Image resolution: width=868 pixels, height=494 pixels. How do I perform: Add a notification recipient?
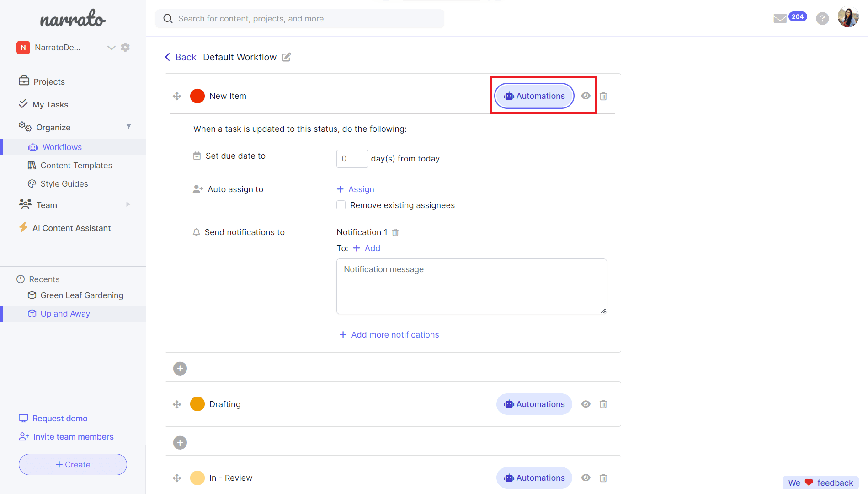(367, 248)
